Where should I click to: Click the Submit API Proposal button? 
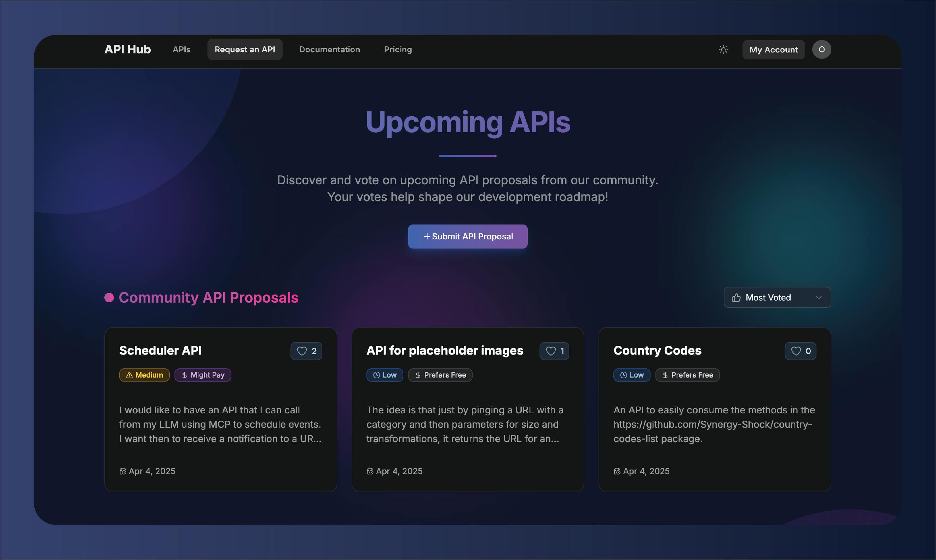[x=467, y=237]
